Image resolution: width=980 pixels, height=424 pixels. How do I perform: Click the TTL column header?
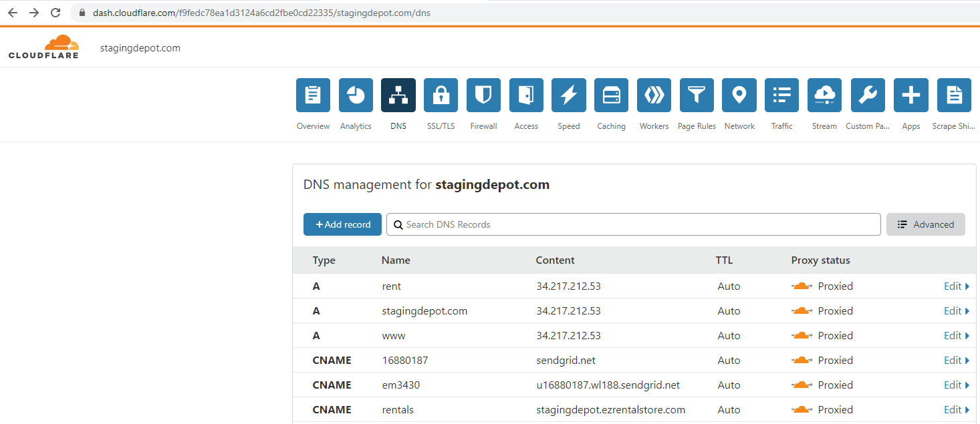pyautogui.click(x=724, y=260)
